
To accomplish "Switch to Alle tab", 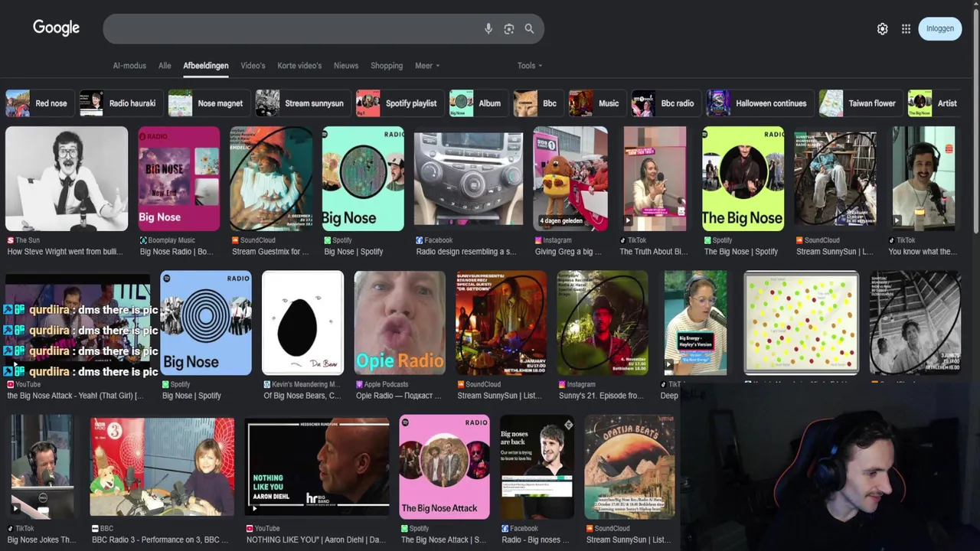I will point(165,66).
